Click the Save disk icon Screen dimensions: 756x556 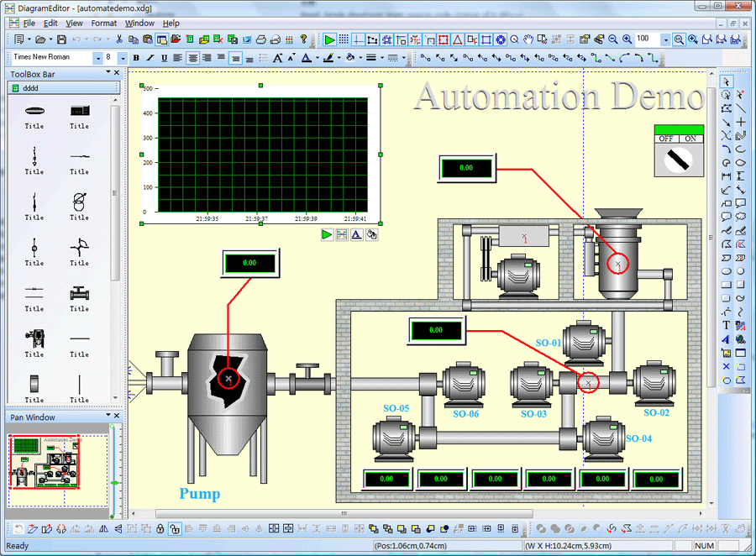(x=61, y=39)
